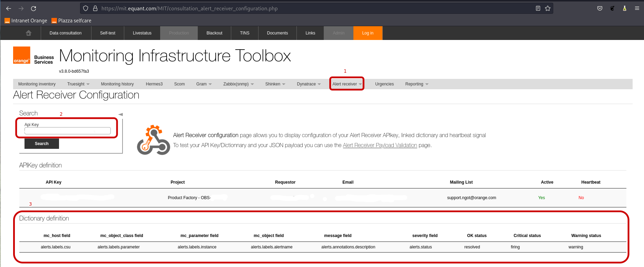Select the alerts.annotations.description cell
Screen dimensions: 644x267
[x=348, y=247]
